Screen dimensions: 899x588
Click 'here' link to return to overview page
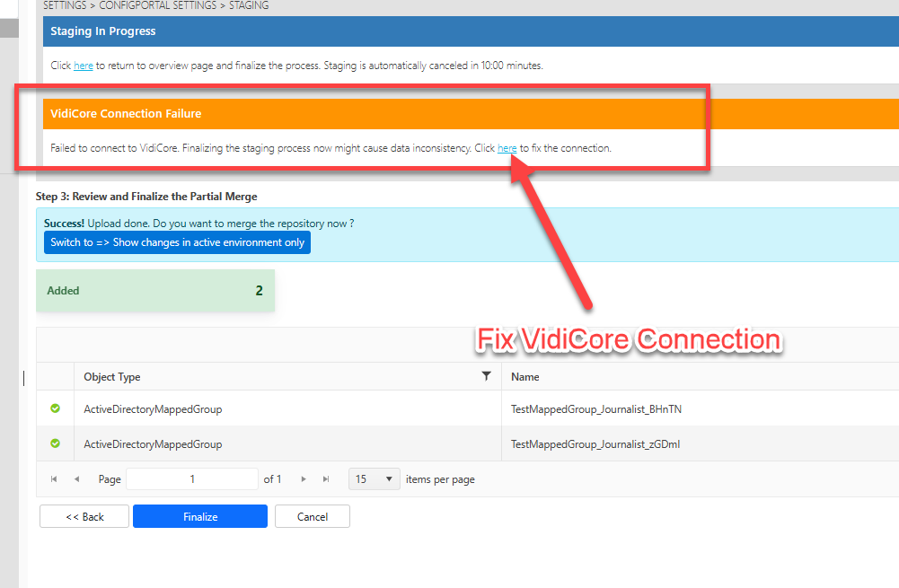(x=83, y=66)
